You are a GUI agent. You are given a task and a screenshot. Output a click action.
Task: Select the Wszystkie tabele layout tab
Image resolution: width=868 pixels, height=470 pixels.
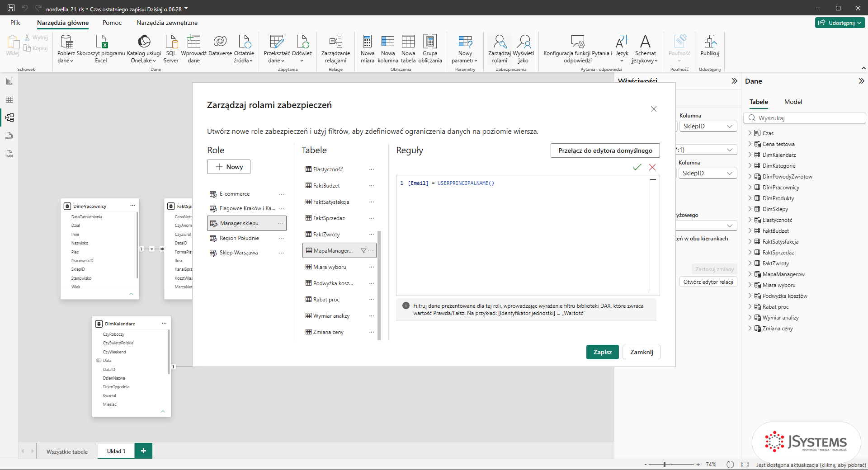click(67, 451)
